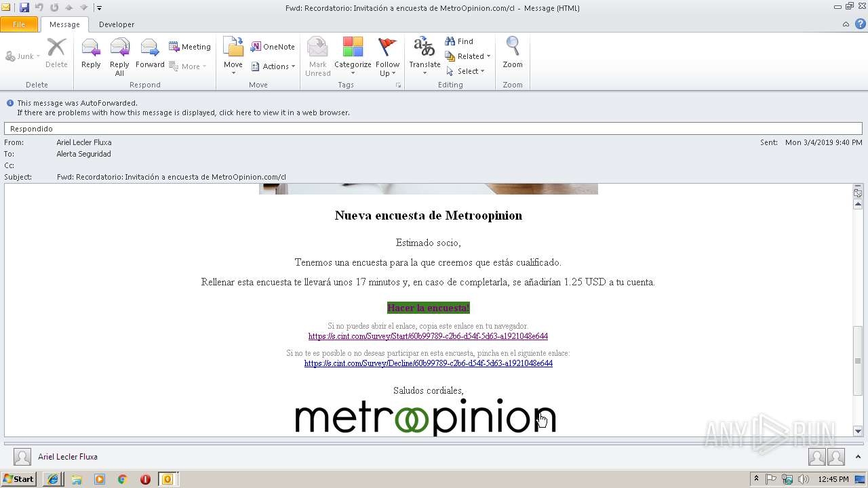Viewport: 868px width, 488px height.
Task: Launch Internet Explorer from taskbar
Action: point(53,479)
